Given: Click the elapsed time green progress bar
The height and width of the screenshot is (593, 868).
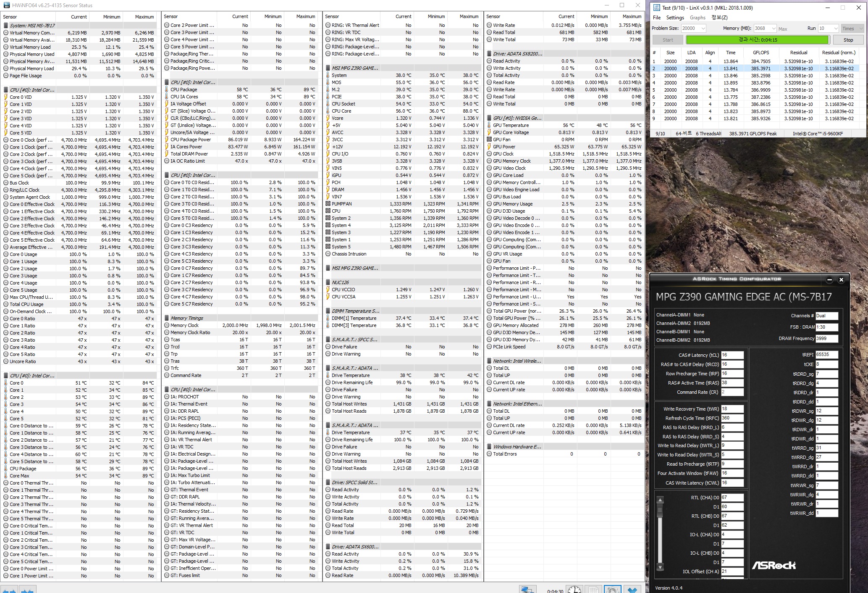Looking at the screenshot, I should point(757,40).
